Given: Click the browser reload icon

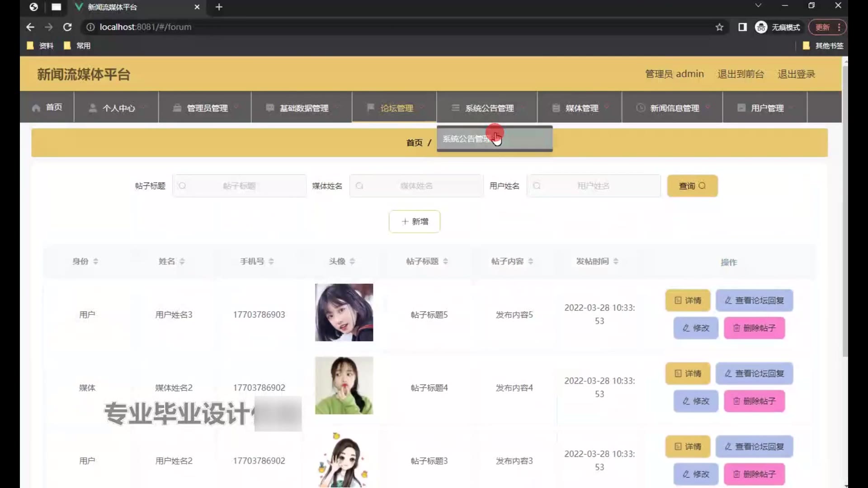Looking at the screenshot, I should click(67, 27).
